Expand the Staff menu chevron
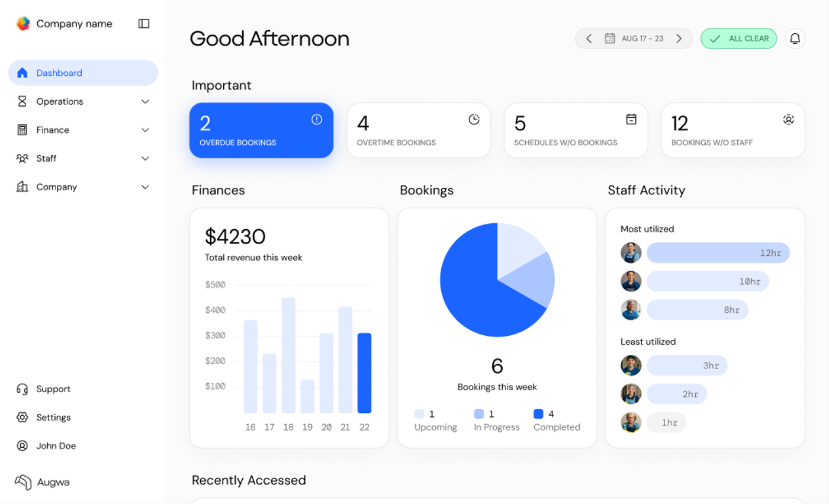This screenshot has height=504, width=829. coord(145,158)
